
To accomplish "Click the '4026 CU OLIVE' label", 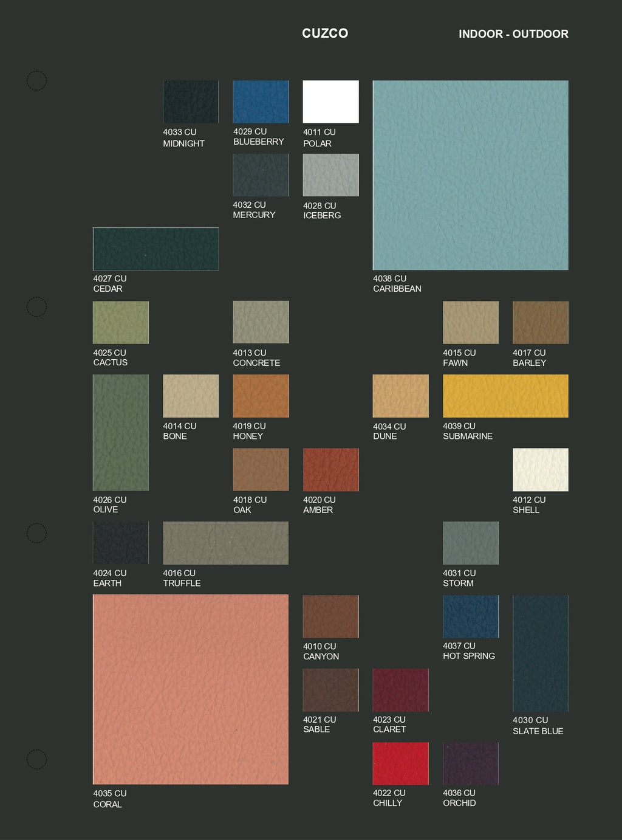I will pos(110,504).
